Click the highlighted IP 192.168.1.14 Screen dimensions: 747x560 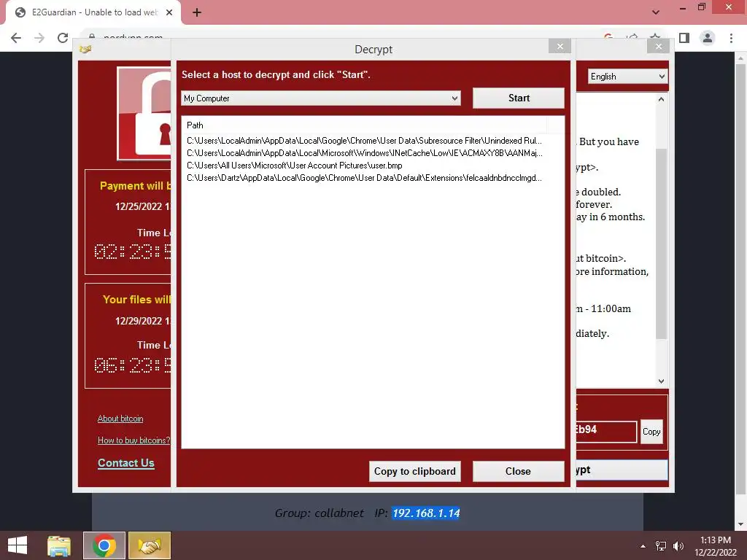click(x=426, y=513)
